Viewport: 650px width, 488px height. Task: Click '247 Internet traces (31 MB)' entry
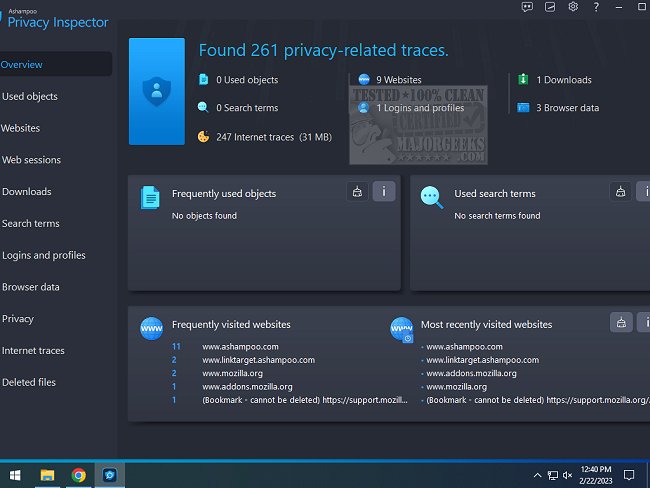coord(274,137)
